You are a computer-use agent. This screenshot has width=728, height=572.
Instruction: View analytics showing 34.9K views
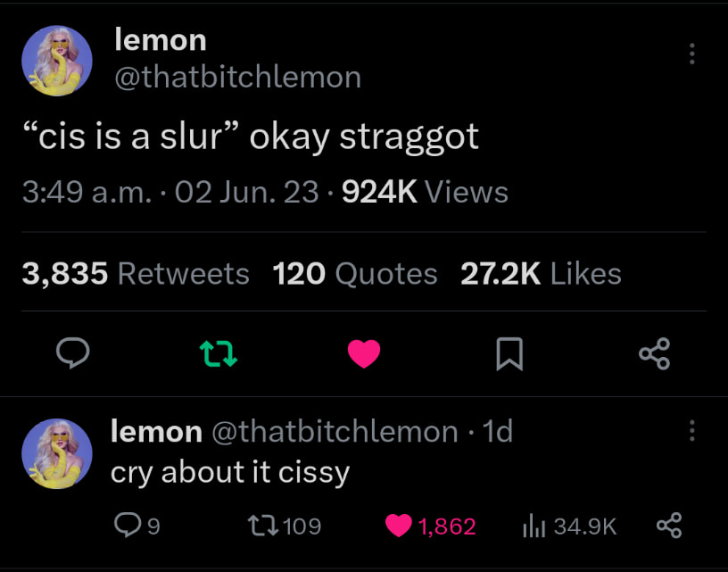coord(570,526)
